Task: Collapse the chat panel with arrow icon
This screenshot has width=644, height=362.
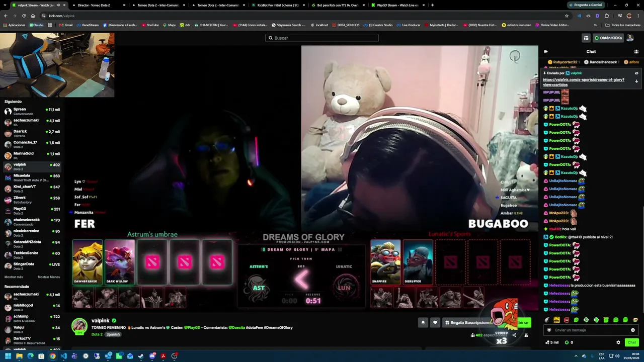Action: pyautogui.click(x=546, y=51)
